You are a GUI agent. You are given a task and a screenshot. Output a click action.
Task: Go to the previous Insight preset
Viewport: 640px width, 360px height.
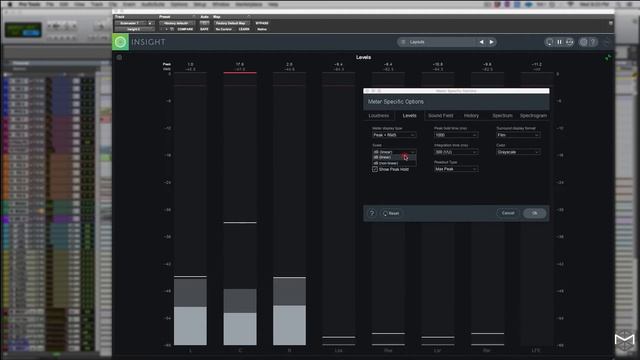point(482,42)
